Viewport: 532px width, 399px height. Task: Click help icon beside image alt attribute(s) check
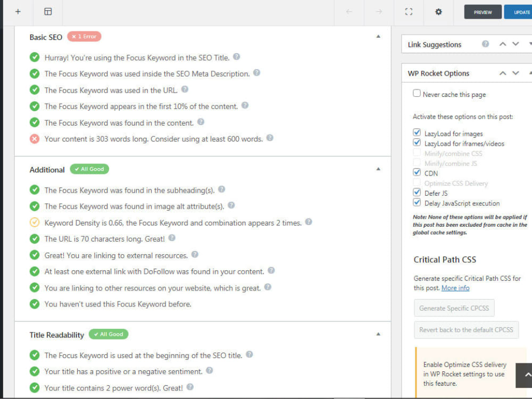pyautogui.click(x=231, y=205)
